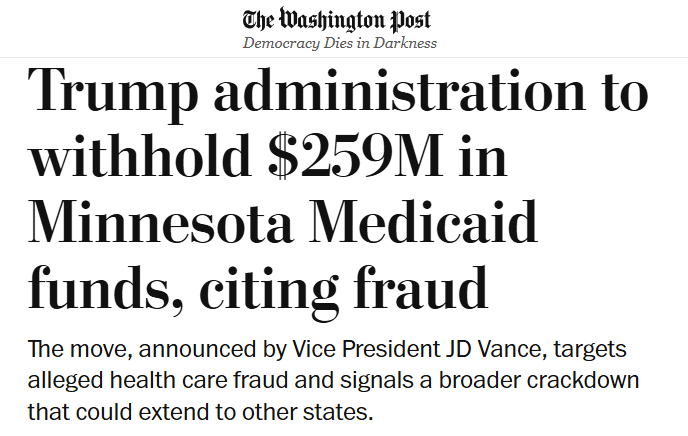Click "Minnesota" in the headline
The height and width of the screenshot is (436, 688).
pyautogui.click(x=178, y=223)
